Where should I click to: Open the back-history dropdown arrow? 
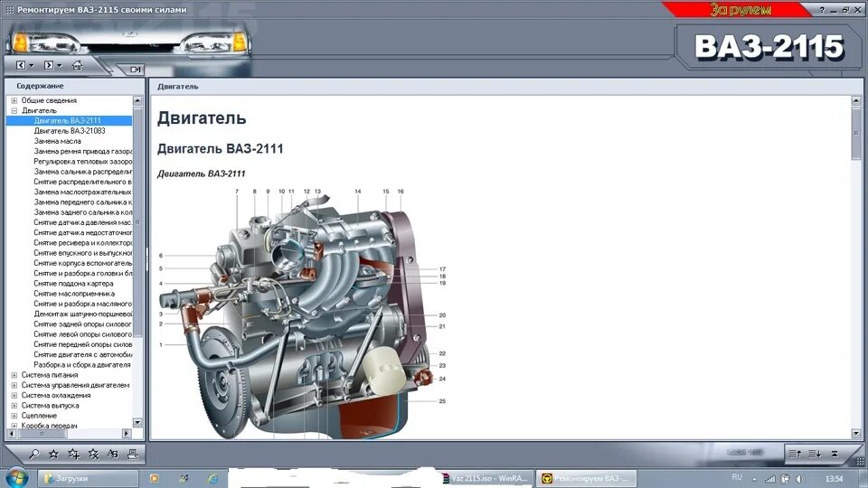(x=32, y=66)
